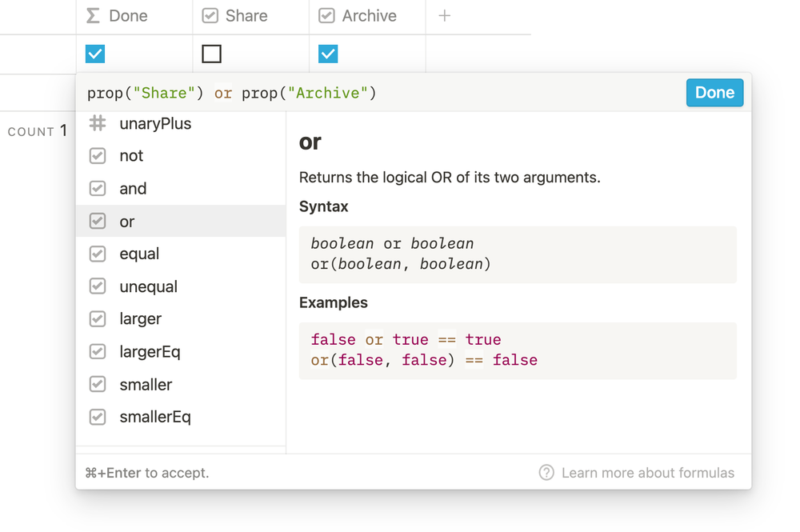Add a new property with plus icon

(x=444, y=16)
